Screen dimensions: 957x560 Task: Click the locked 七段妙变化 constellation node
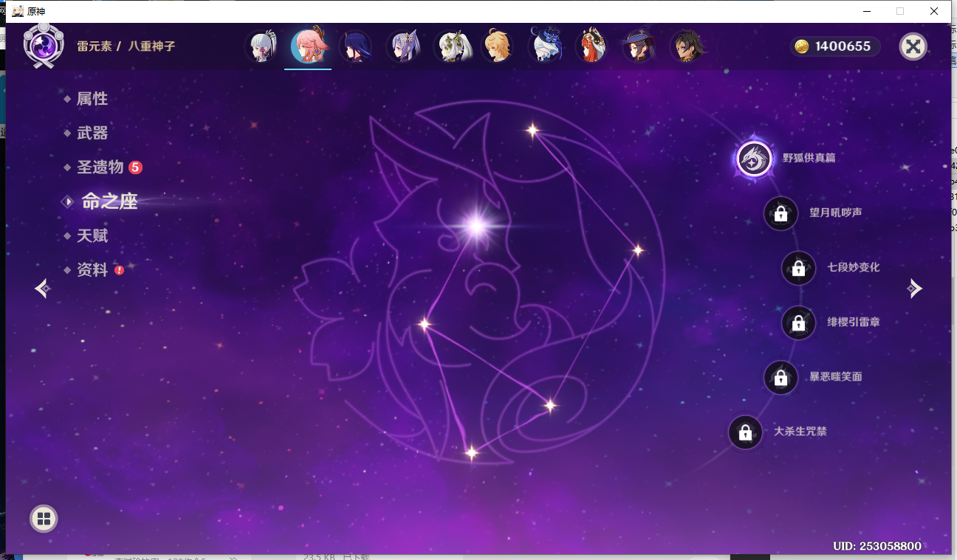click(798, 268)
